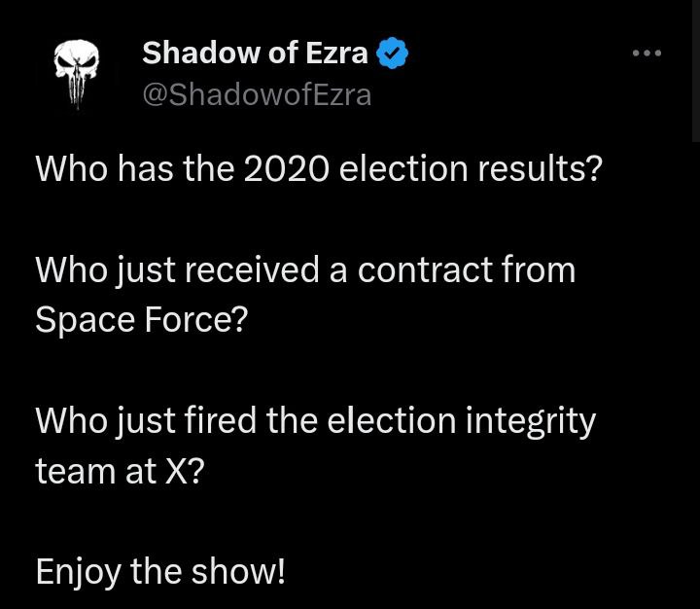Click the blue verified checkmark badge
The image size is (700, 609).
click(x=392, y=54)
